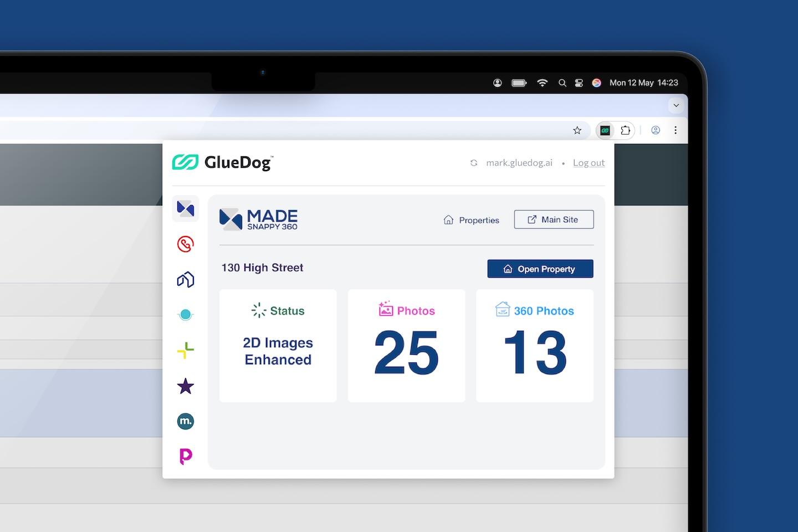Open the Chrome extensions puzzle-piece panel
Viewport: 798px width, 532px height.
tap(626, 130)
